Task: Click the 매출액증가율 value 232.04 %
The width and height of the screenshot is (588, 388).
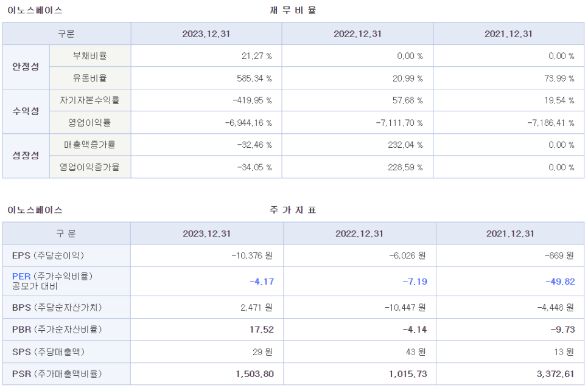Action: pyautogui.click(x=405, y=145)
